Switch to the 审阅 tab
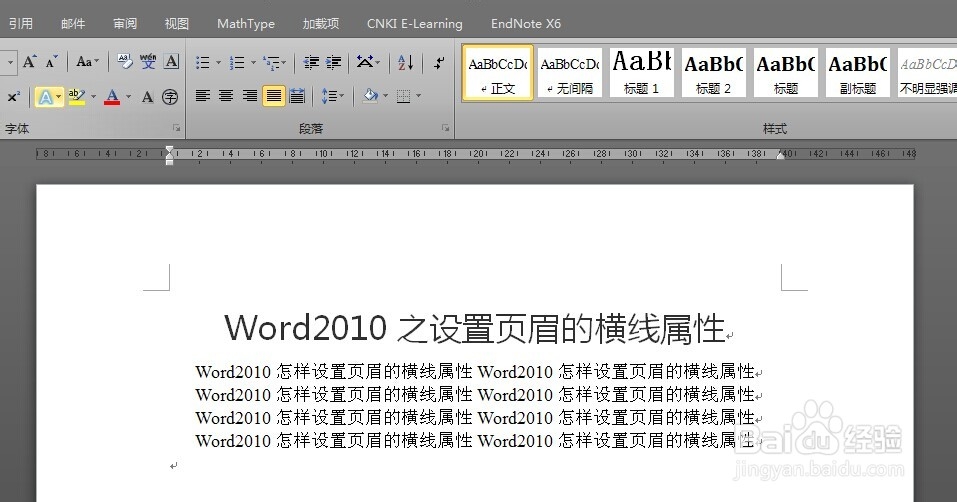Screen dimensions: 957x502 [125, 24]
